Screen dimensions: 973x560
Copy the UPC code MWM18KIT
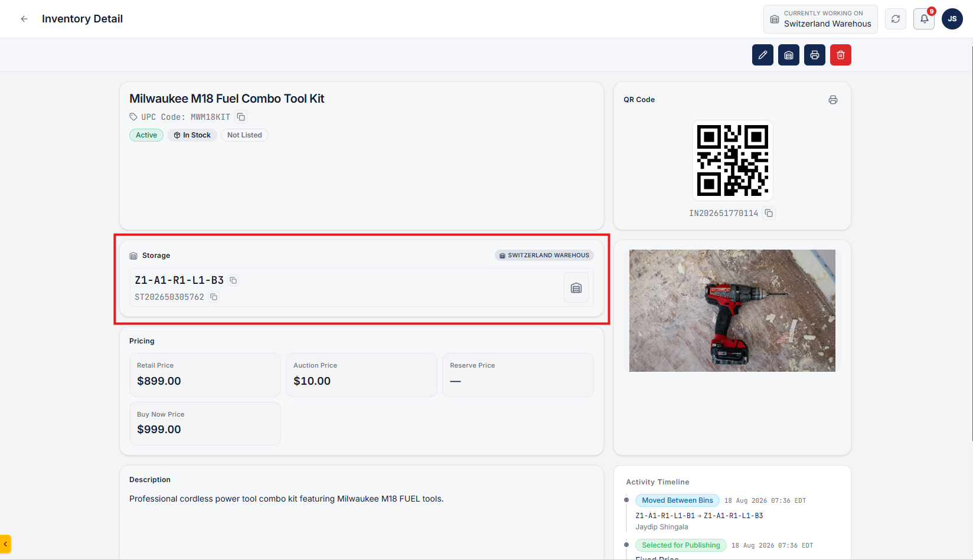click(x=241, y=117)
